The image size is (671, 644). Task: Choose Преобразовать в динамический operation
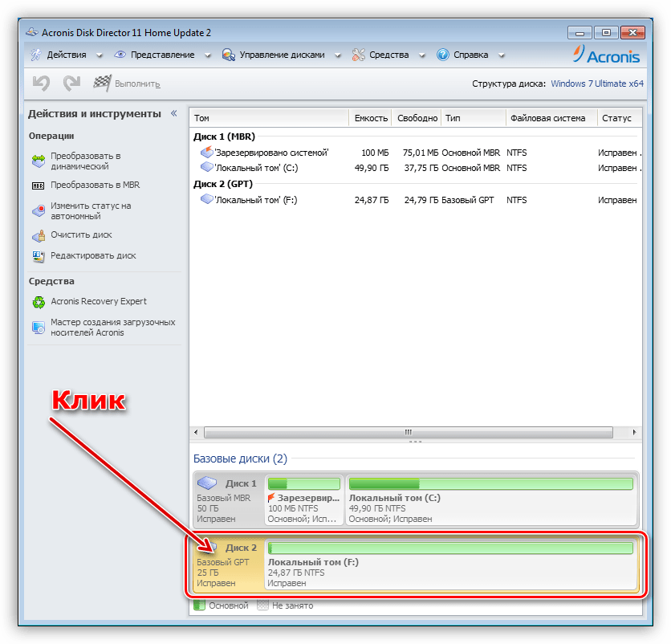click(86, 161)
